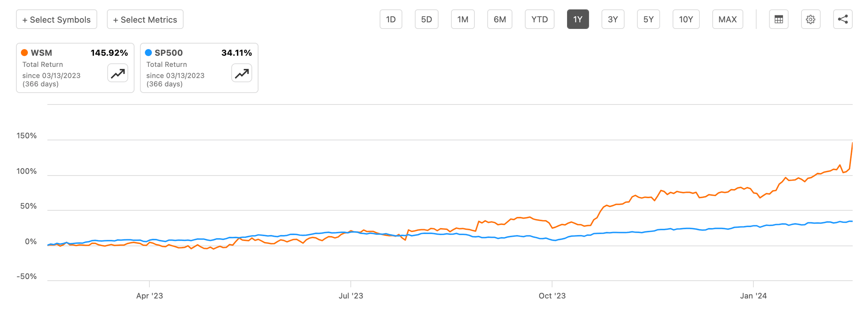Open the Select Symbols selector
Image resolution: width=868 pixels, height=319 pixels.
tap(56, 20)
